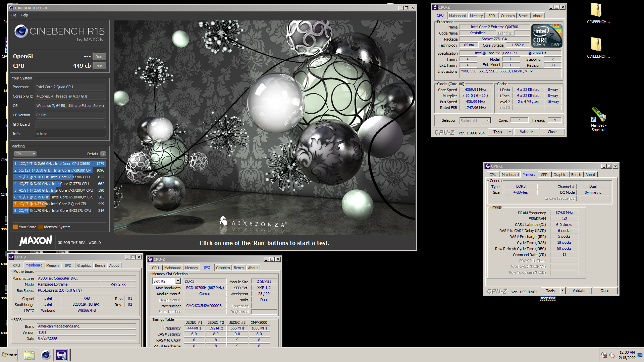Click the empty GFX Board field

click(x=70, y=124)
